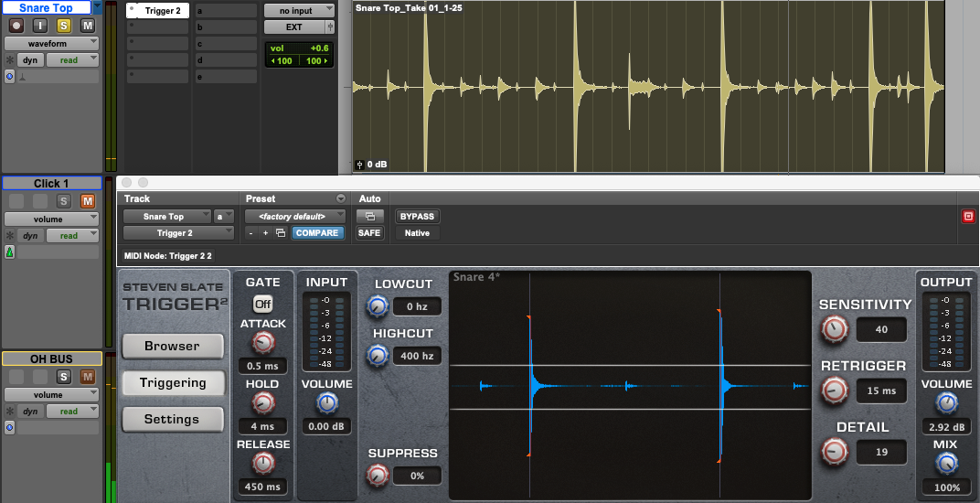The height and width of the screenshot is (503, 980).
Task: Enable automation SAFE button
Action: pyautogui.click(x=369, y=232)
